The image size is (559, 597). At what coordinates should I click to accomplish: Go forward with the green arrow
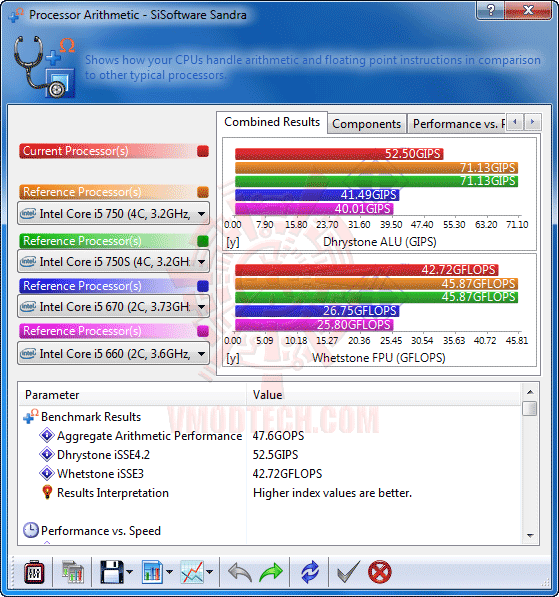coord(271,572)
